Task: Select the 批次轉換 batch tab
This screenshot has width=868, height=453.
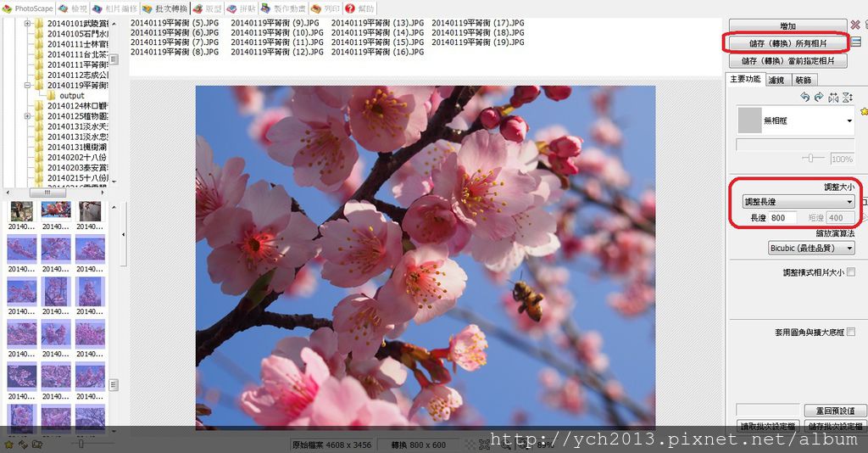Action: pyautogui.click(x=165, y=8)
